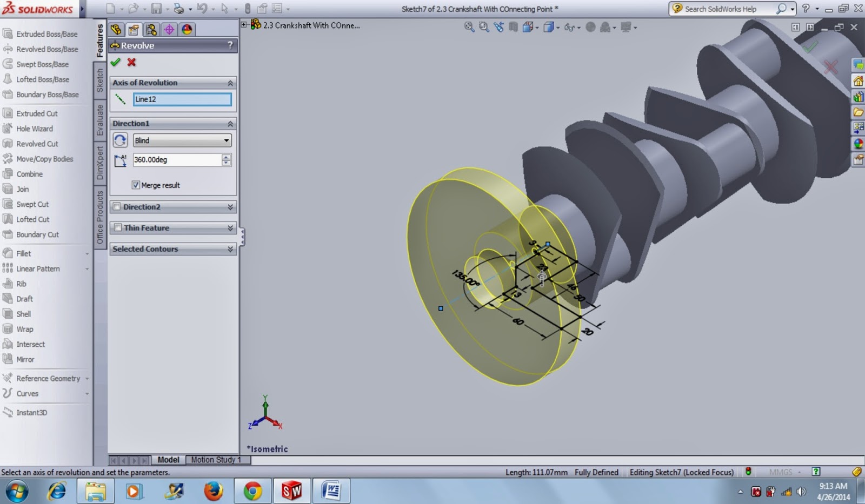This screenshot has width=865, height=504.
Task: Confirm the Revolve with the green checkmark
Action: pos(115,62)
